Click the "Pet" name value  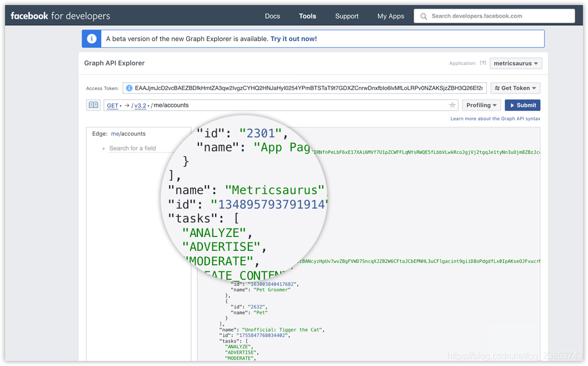(261, 313)
